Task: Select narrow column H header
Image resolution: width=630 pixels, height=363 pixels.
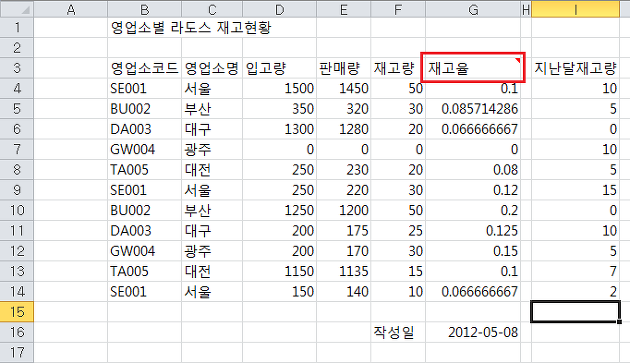Action: pos(526,9)
